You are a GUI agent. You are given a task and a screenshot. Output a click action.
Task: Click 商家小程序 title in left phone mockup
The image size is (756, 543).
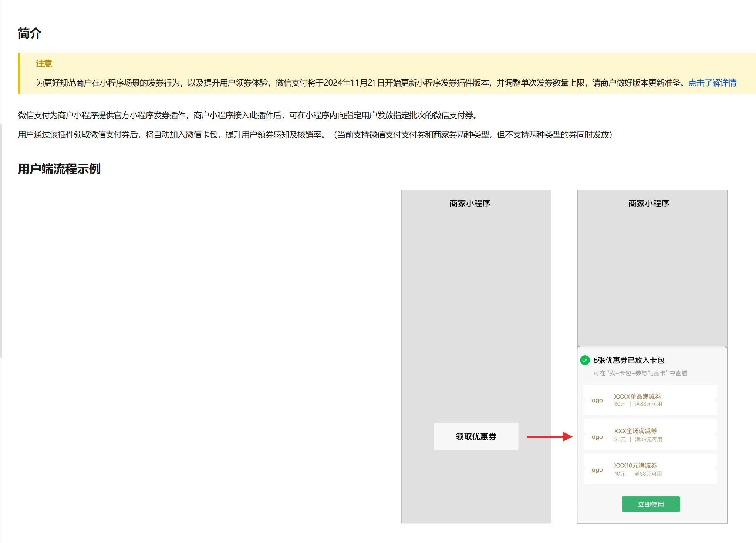point(470,204)
